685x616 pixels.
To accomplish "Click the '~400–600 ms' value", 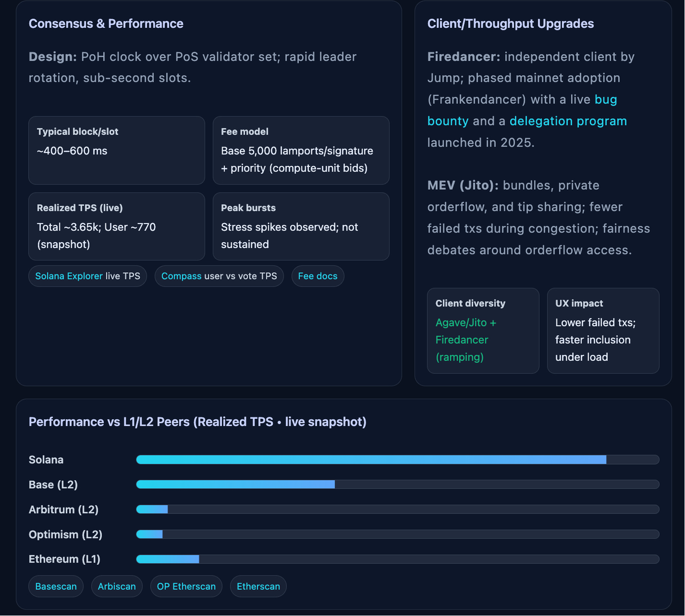I will pyautogui.click(x=72, y=151).
